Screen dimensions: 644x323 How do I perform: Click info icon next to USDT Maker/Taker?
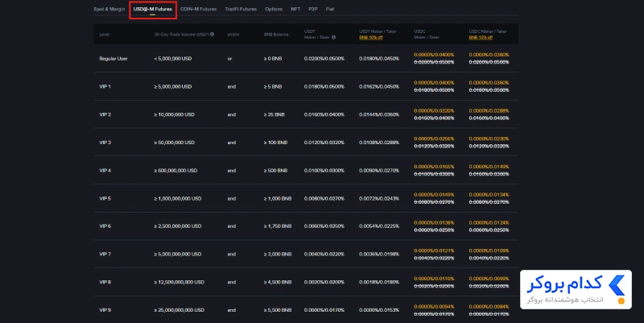(333, 37)
